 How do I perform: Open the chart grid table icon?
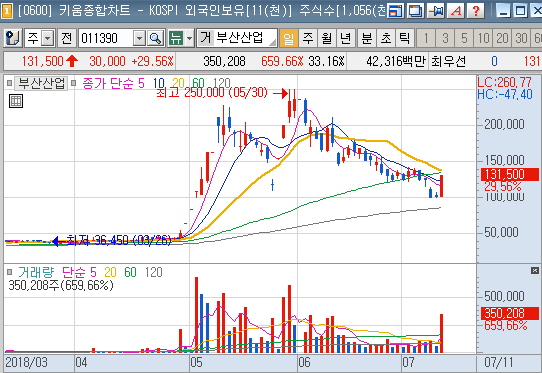pyautogui.click(x=16, y=101)
